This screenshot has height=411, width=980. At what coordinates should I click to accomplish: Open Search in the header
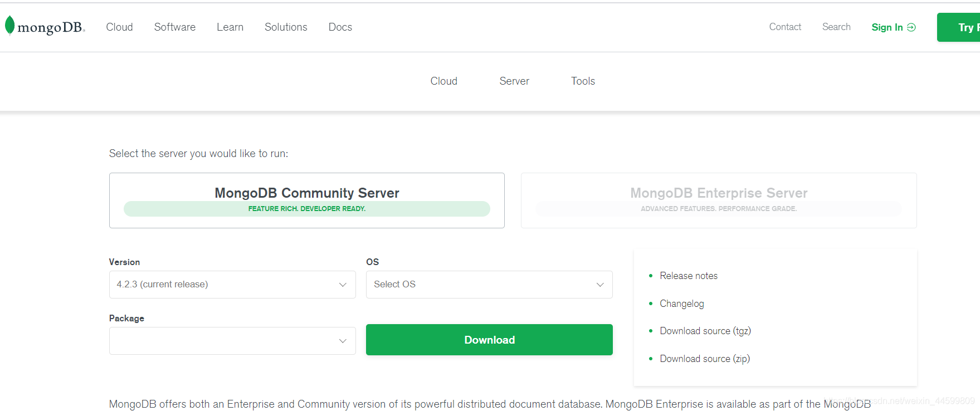pyautogui.click(x=836, y=27)
